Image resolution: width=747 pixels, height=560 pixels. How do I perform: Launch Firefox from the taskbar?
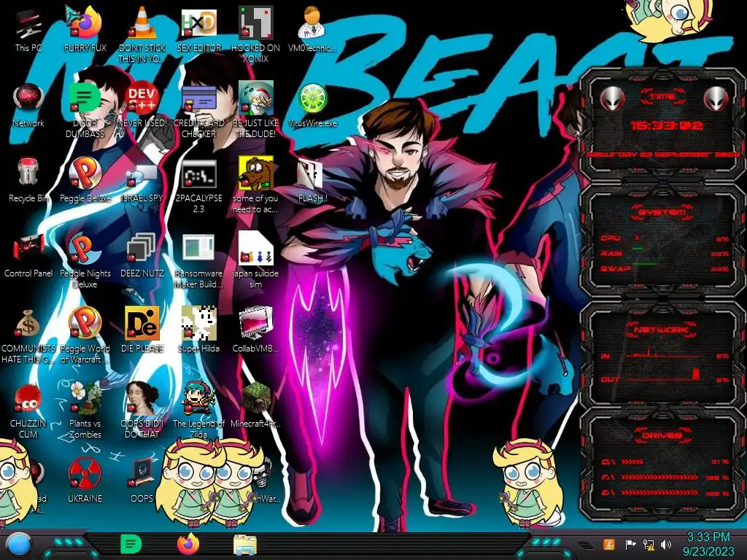point(188,545)
